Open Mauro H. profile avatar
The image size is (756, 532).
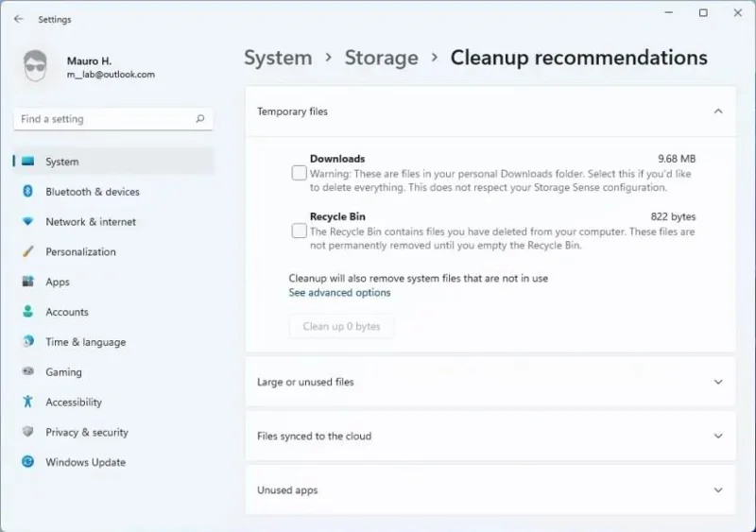pyautogui.click(x=35, y=65)
